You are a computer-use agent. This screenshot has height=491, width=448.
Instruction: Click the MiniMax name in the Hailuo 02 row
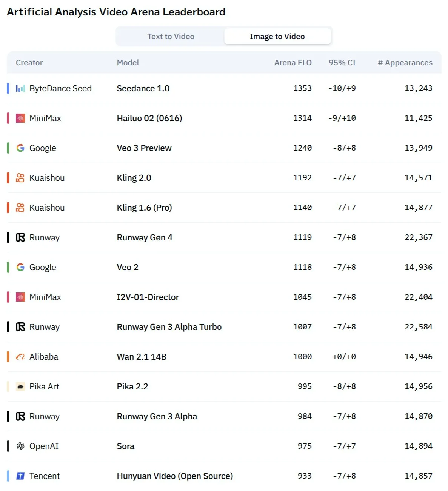45,118
